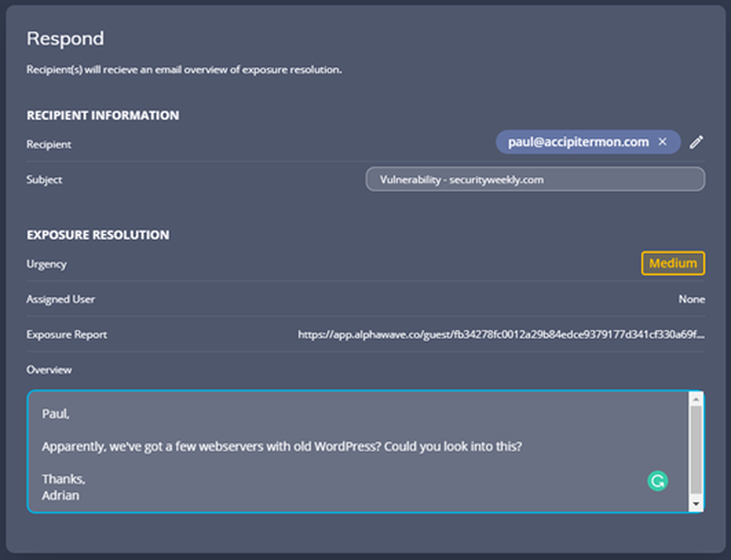Click the overview scrollbar down arrow
The image size is (731, 560).
(696, 504)
